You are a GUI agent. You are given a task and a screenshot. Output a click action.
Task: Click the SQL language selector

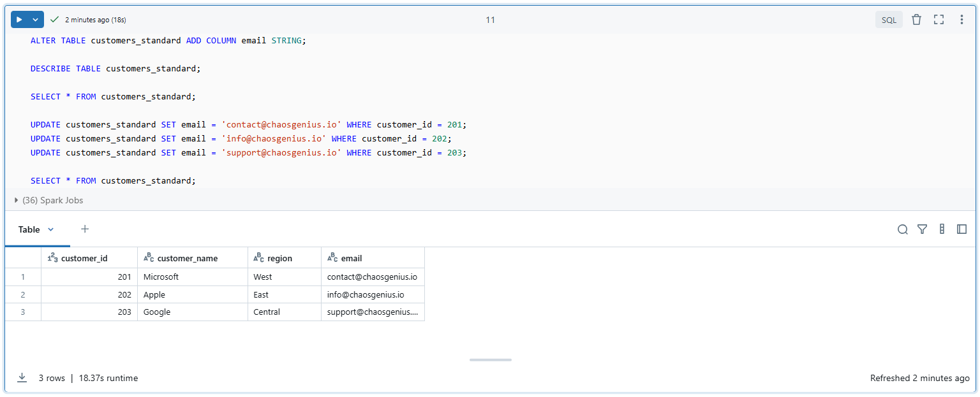pyautogui.click(x=889, y=19)
